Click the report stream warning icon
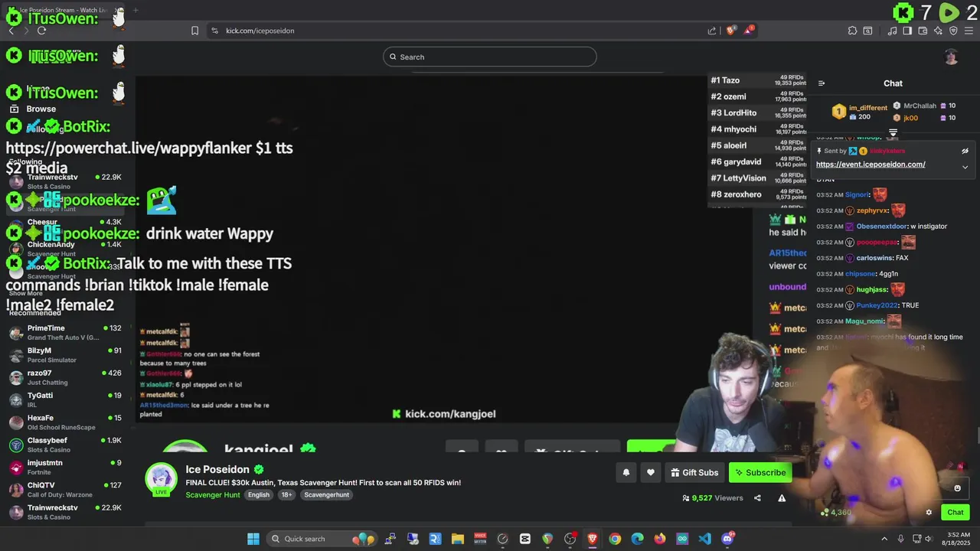This screenshot has height=551, width=980. (x=782, y=498)
